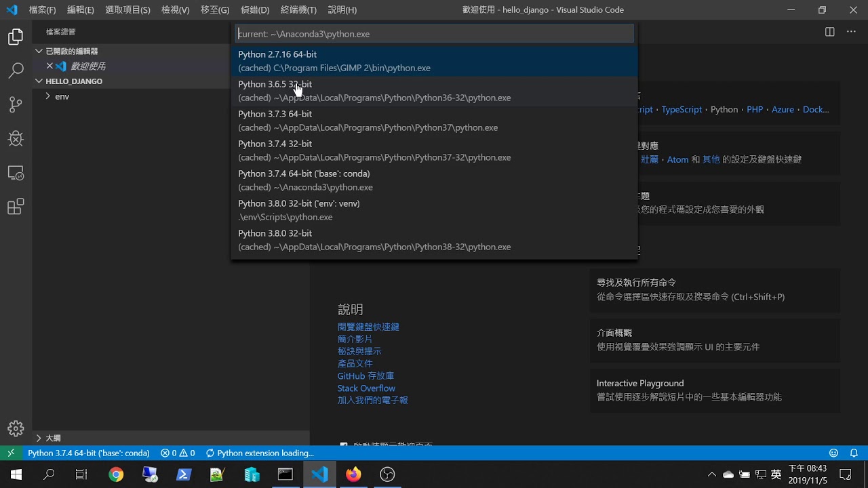The width and height of the screenshot is (868, 488).
Task: Select Python 3.6.5 32-bit interpreter
Action: point(434,91)
